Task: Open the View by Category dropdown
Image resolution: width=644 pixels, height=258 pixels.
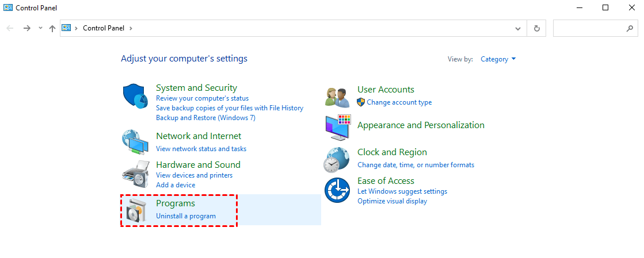Action: pyautogui.click(x=498, y=59)
